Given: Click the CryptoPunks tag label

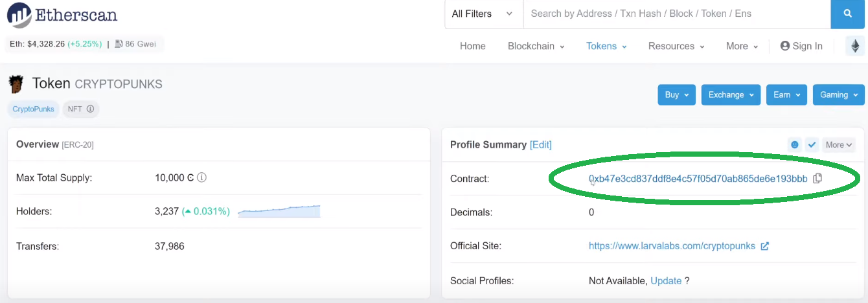Looking at the screenshot, I should click(34, 109).
